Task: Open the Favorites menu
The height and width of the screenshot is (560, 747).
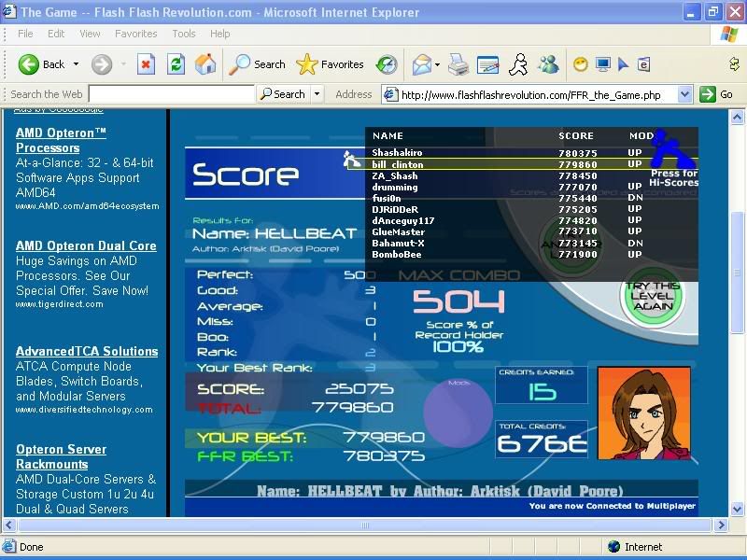Action: [135, 34]
